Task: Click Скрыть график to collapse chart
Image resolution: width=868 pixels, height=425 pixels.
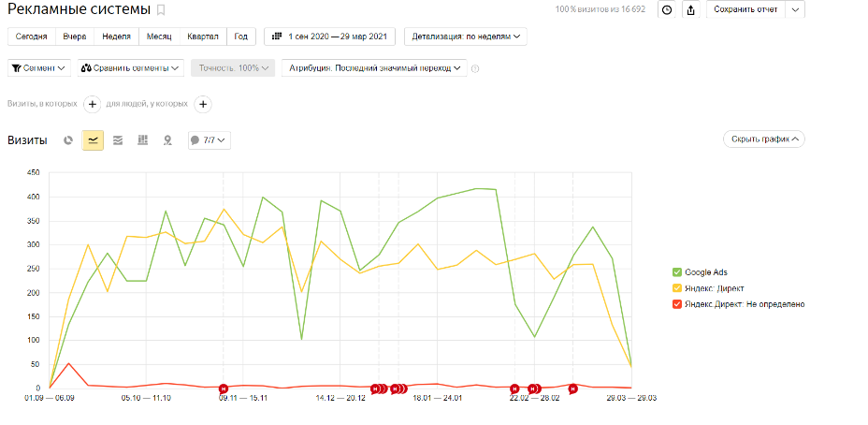Action: 764,139
